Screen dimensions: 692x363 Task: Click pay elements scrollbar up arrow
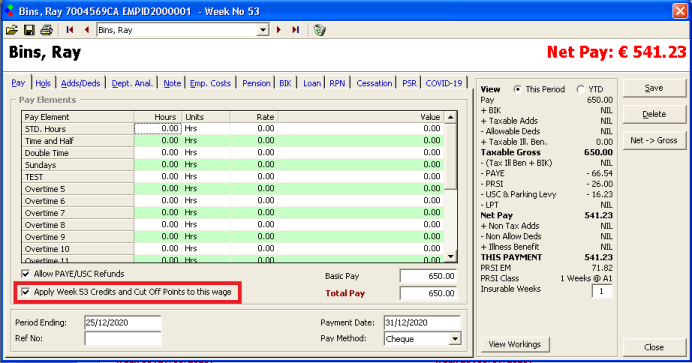pos(450,117)
